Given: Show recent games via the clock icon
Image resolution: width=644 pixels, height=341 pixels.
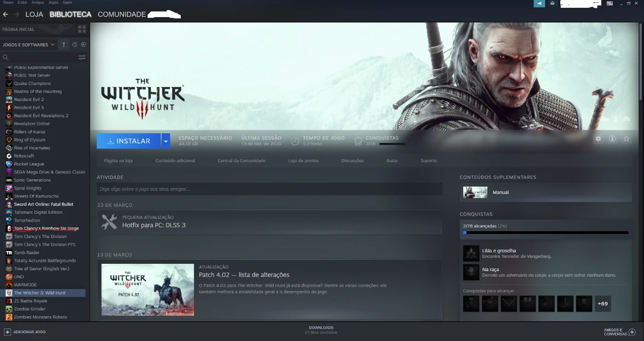Looking at the screenshot, I should [75, 45].
